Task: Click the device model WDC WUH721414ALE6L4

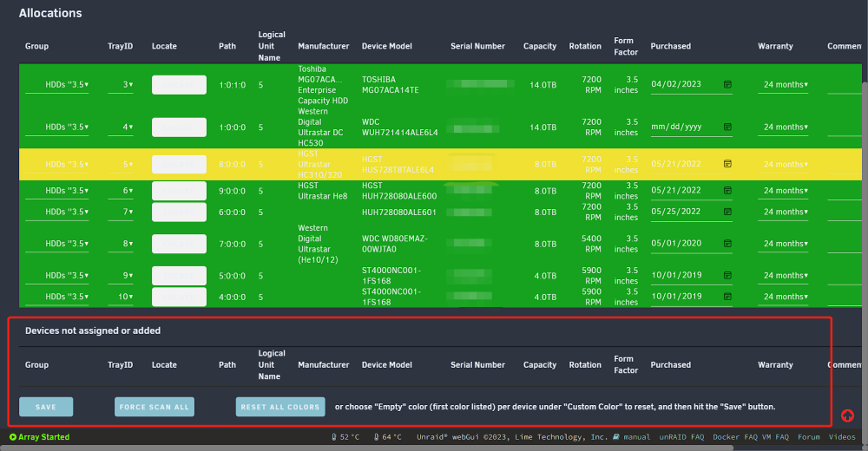Action: click(x=399, y=127)
